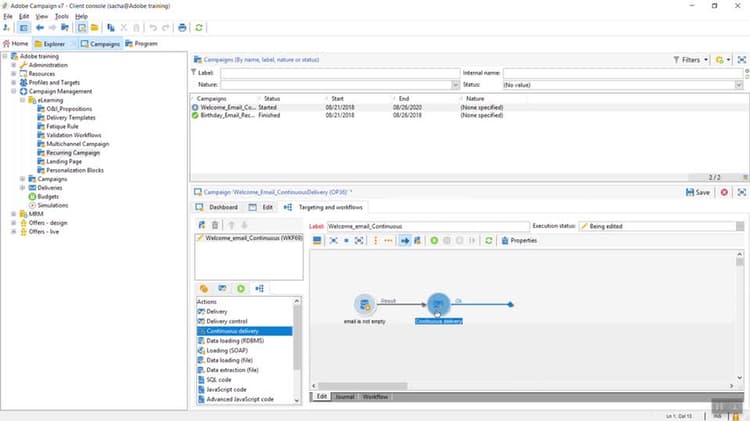The image size is (750, 421).
Task: Click the red stop icon next to Save
Action: pyautogui.click(x=724, y=192)
